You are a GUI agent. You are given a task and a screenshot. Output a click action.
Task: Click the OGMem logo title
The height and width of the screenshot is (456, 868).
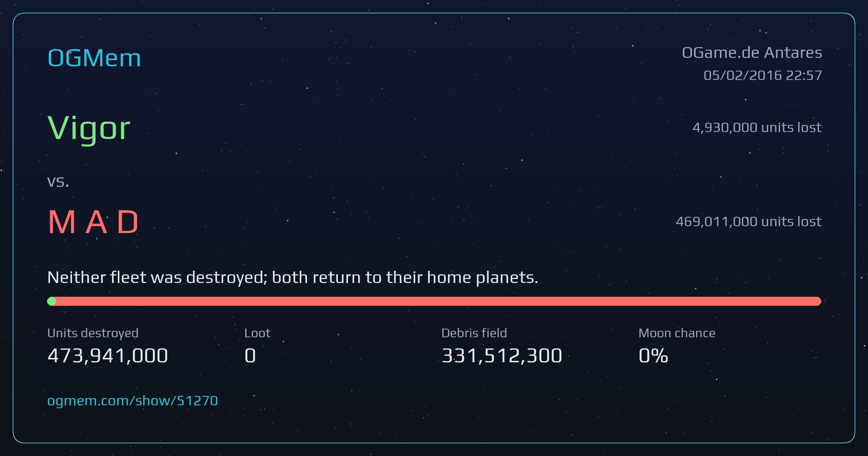coord(94,58)
